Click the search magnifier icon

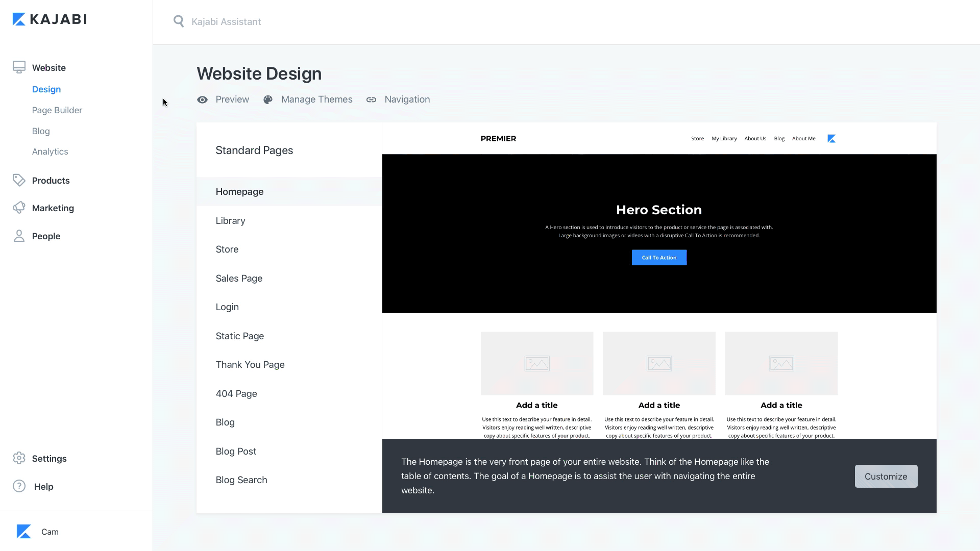pos(178,21)
